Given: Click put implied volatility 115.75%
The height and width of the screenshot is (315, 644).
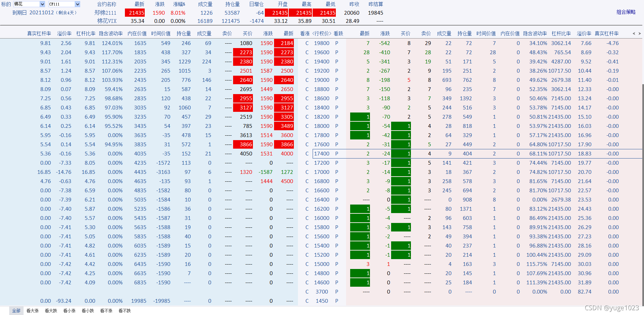Looking at the screenshot, I should tap(537, 264).
